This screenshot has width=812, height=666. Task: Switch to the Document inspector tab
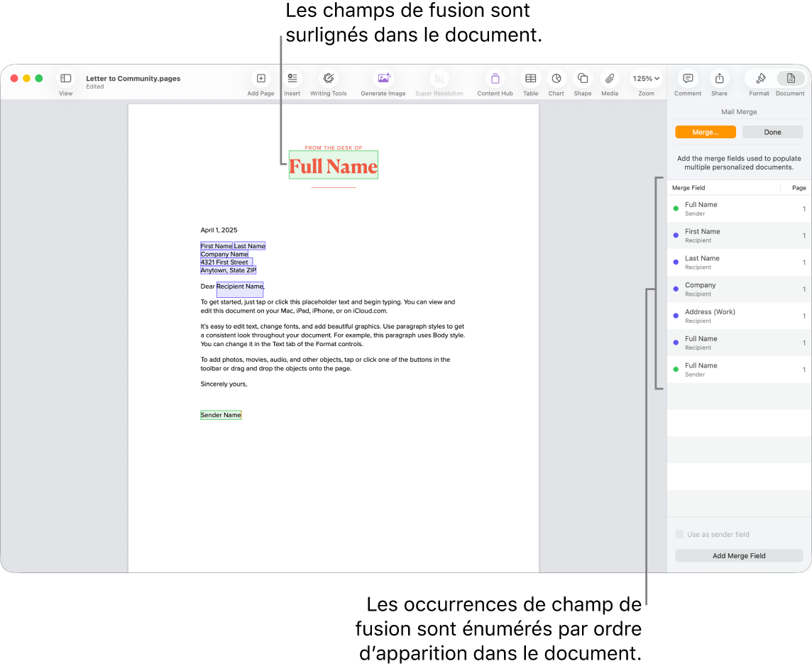789,78
